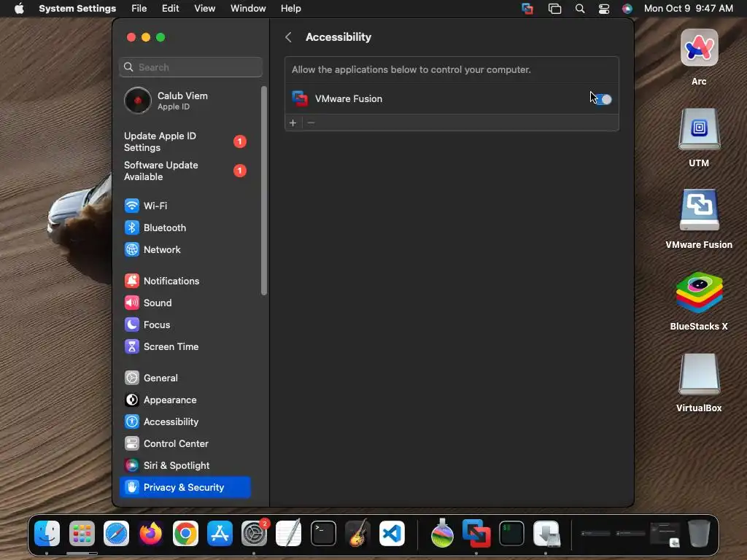Open Network settings in sidebar
Image resolution: width=747 pixels, height=560 pixels.
coord(185,249)
